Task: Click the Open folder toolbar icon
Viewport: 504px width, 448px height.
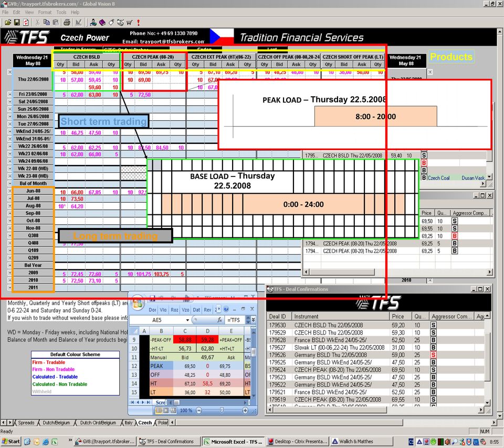Action: 8,23
